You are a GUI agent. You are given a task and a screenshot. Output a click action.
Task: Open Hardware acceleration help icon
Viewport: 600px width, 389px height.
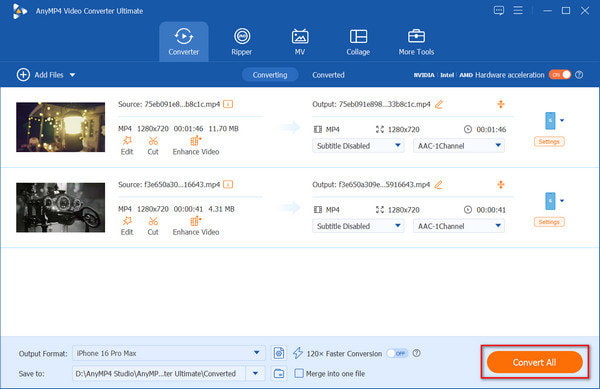tap(579, 75)
